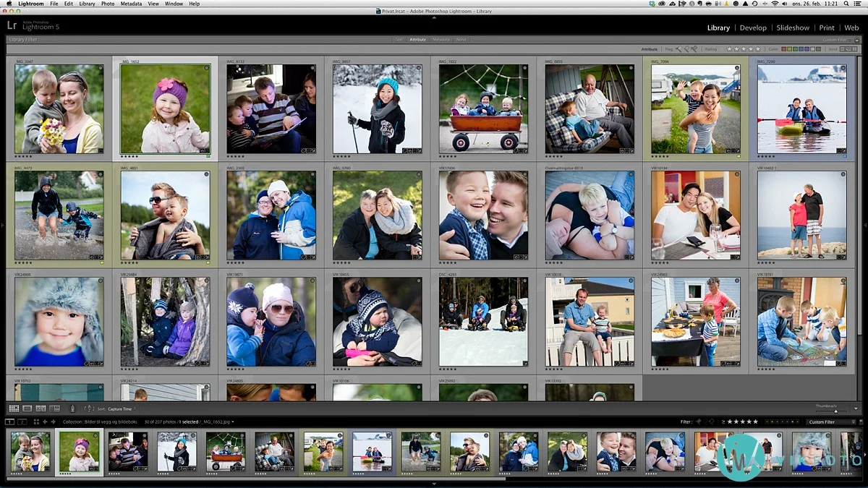Click filmstrip filter flagged icon
868x488 pixels.
click(698, 421)
